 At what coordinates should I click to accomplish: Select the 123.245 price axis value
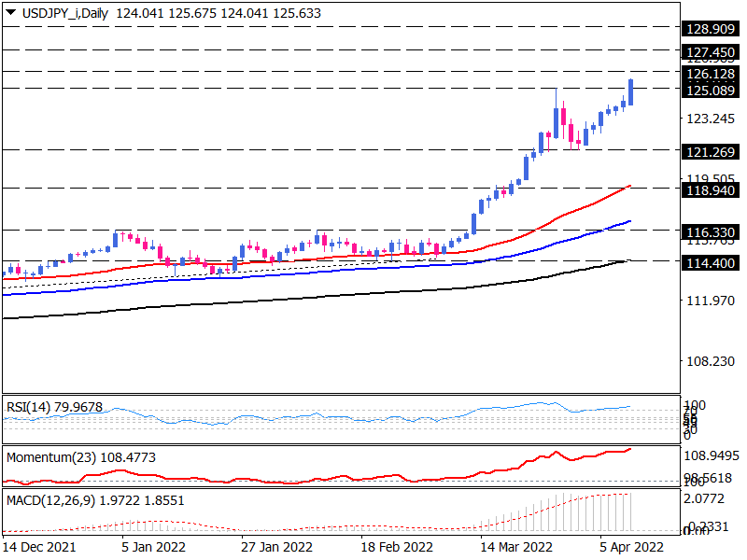click(711, 119)
